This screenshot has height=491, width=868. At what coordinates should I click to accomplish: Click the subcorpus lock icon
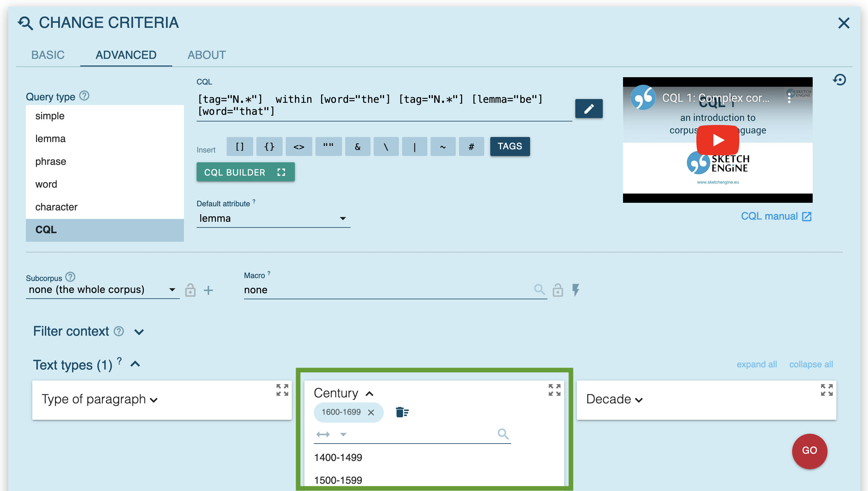point(190,290)
